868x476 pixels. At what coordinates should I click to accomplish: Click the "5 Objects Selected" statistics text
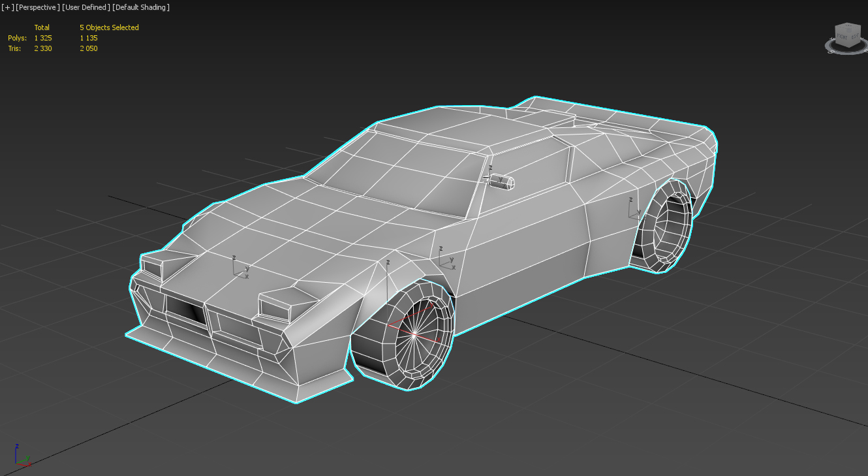[x=109, y=27]
